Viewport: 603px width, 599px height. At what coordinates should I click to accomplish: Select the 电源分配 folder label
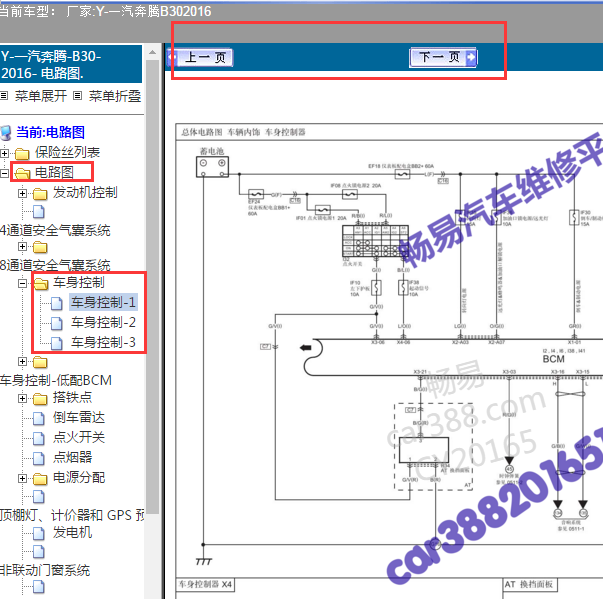[x=79, y=477]
